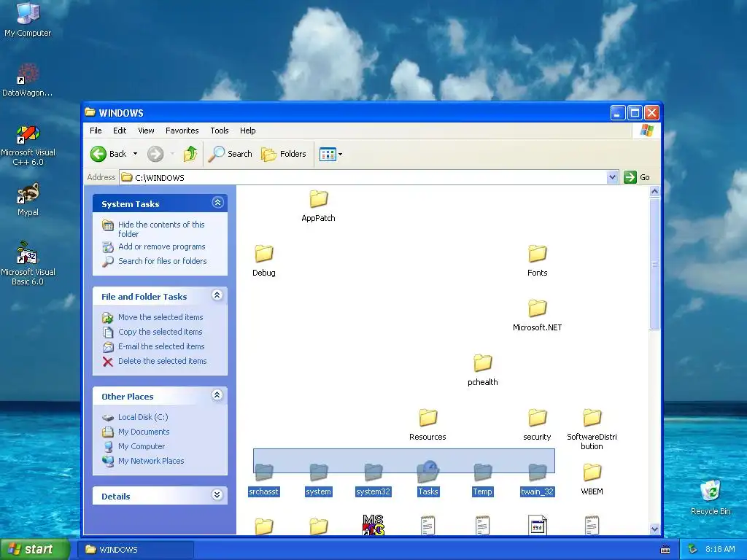Expand the Details panel
Image resolution: width=747 pixels, height=560 pixels.
[x=217, y=495]
